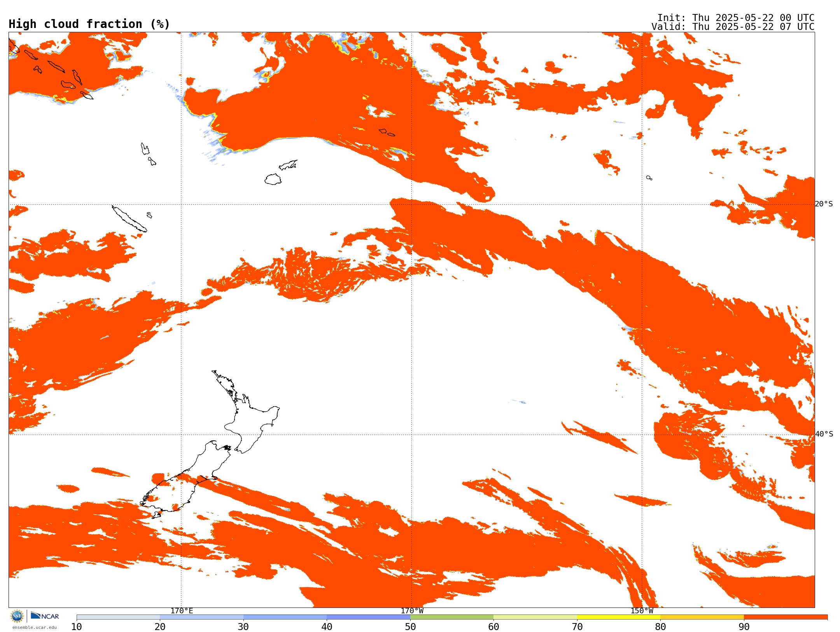Image resolution: width=840 pixels, height=632 pixels.
Task: Click the red-orange 90–100 colorbar segment
Action: click(785, 617)
